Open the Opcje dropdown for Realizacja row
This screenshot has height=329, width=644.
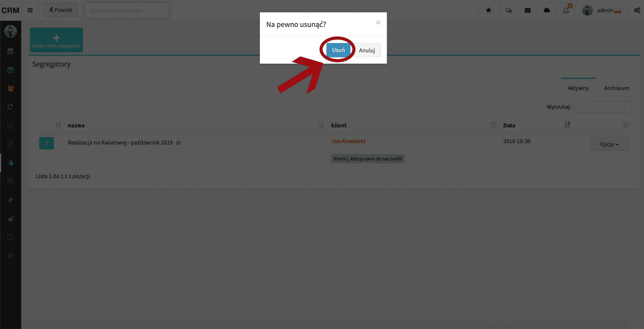609,144
